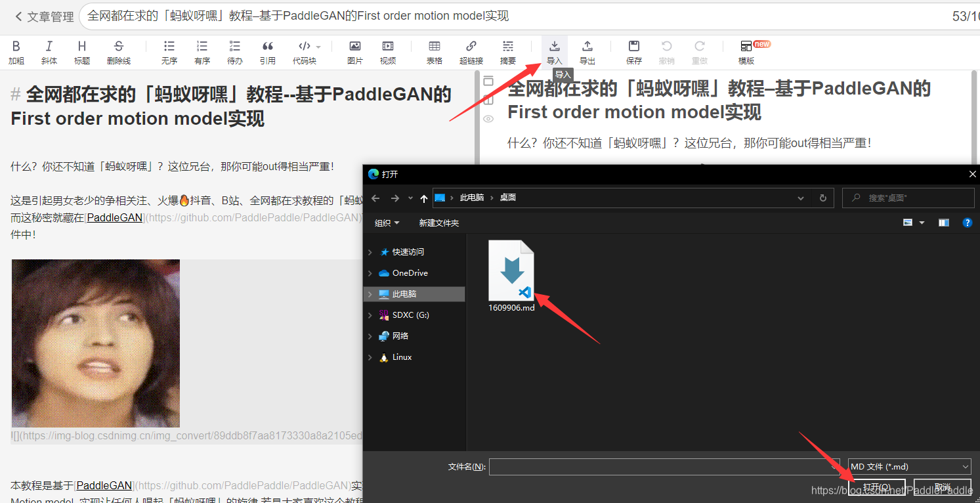Insert a hyperlink (超链接)
980x503 pixels.
(x=471, y=53)
